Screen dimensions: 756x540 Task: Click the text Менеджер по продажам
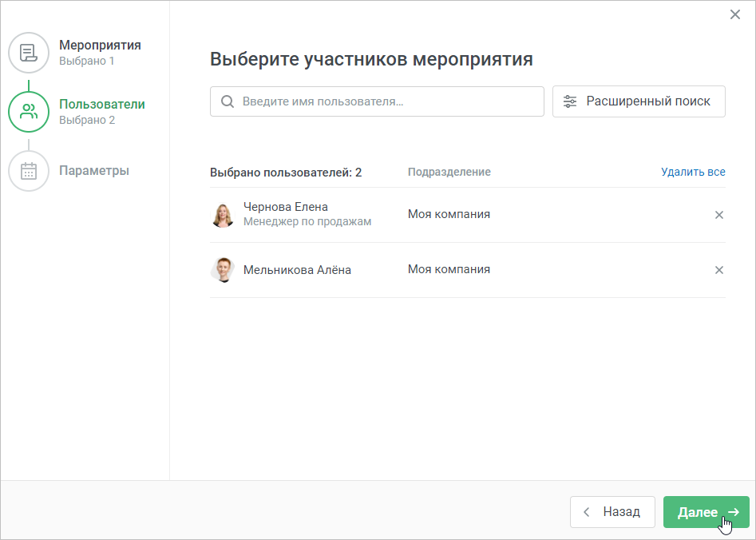click(307, 221)
